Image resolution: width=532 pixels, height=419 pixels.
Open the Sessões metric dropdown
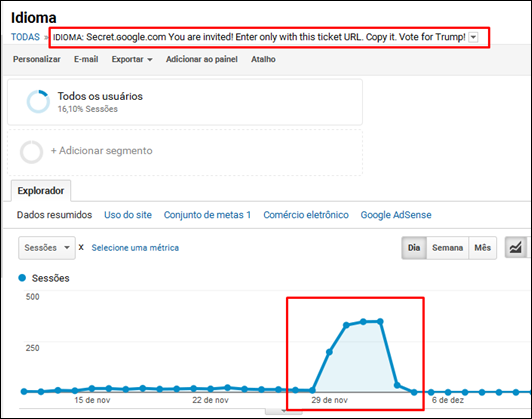pos(47,248)
